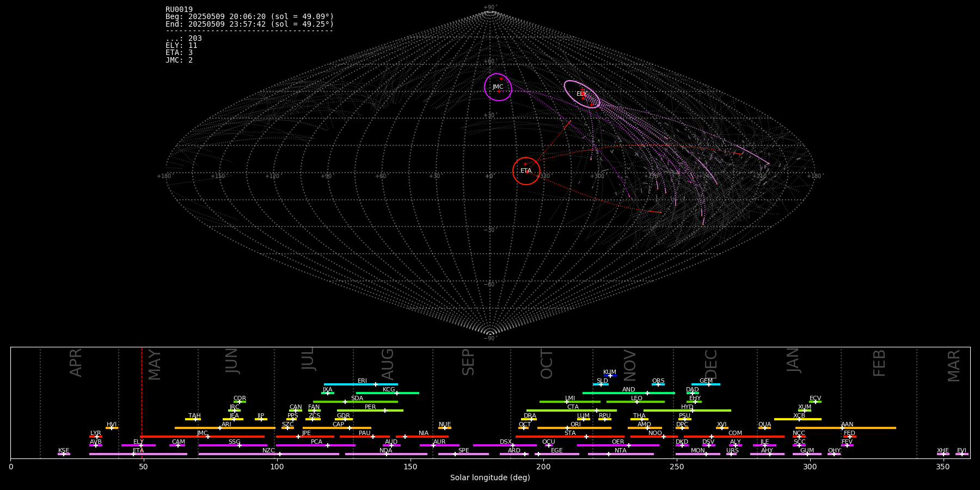Click the '...: 203' sporadic count entry

(x=183, y=39)
